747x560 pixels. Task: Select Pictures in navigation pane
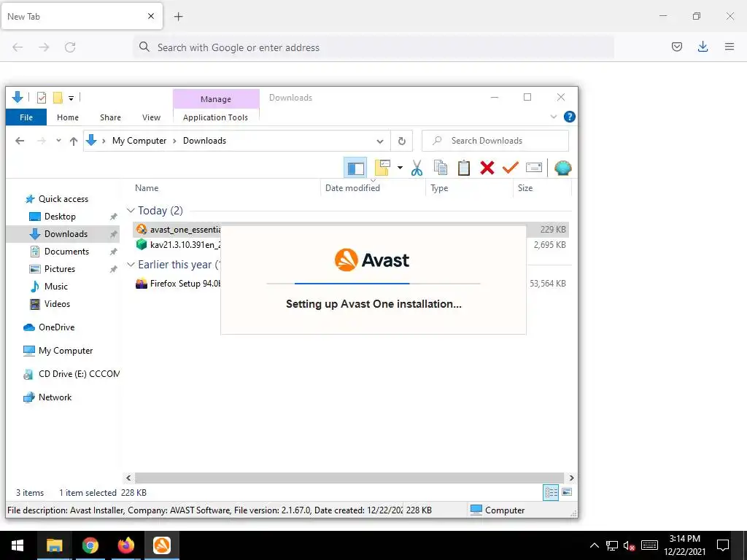59,268
